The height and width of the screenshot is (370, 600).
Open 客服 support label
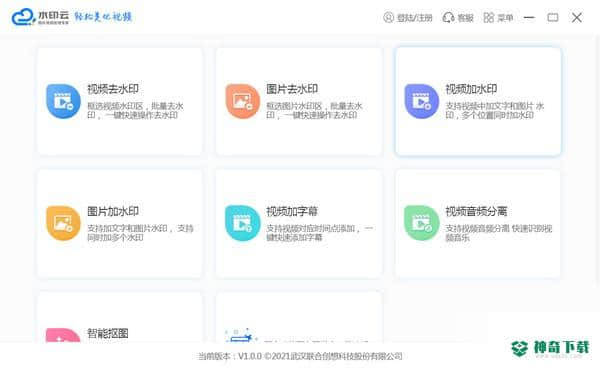tap(465, 18)
